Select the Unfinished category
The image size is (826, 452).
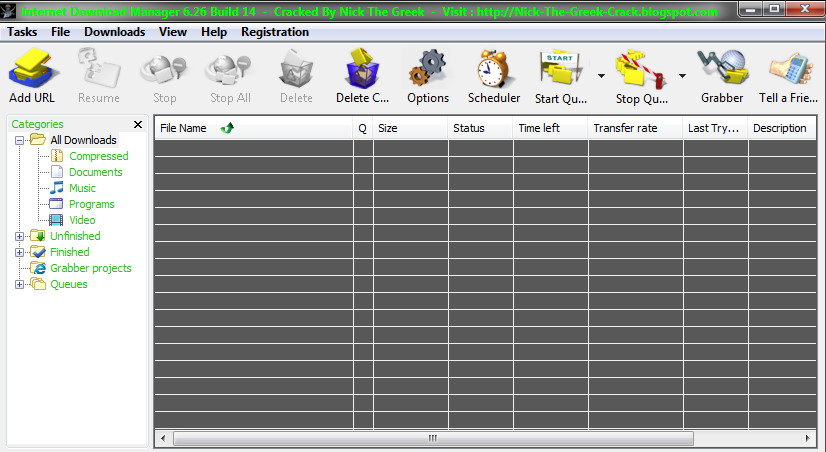point(75,236)
